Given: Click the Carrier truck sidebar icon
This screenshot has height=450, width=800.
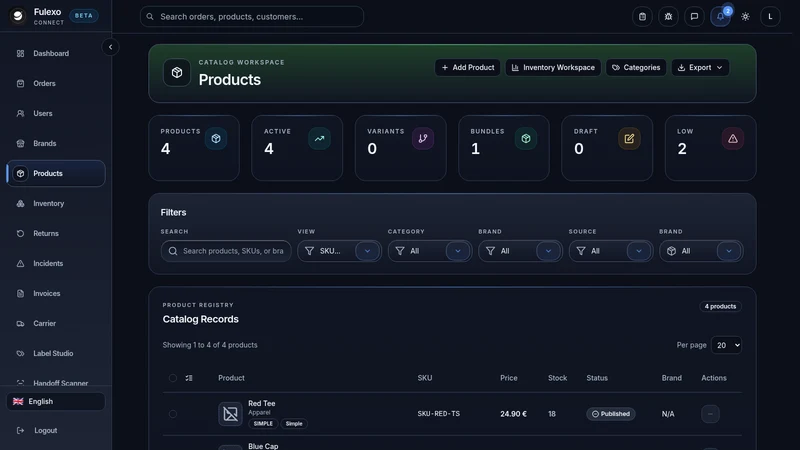Looking at the screenshot, I should pyautogui.click(x=20, y=323).
